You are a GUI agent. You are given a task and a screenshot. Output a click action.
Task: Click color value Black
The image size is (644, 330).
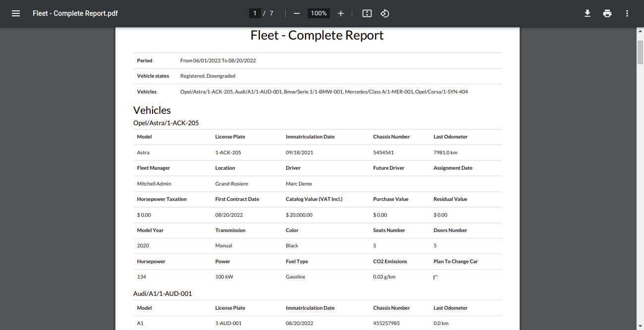(x=292, y=245)
